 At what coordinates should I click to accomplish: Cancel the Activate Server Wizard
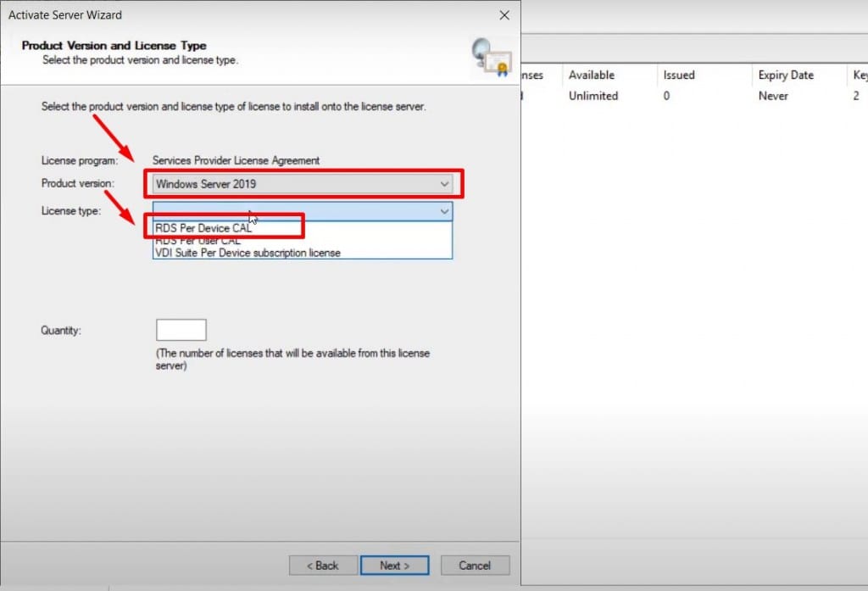click(475, 565)
